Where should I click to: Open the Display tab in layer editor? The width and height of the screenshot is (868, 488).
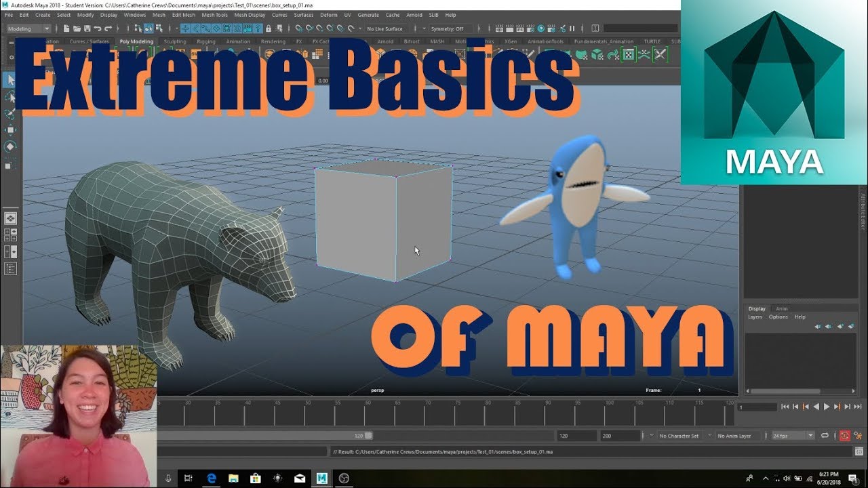[757, 308]
